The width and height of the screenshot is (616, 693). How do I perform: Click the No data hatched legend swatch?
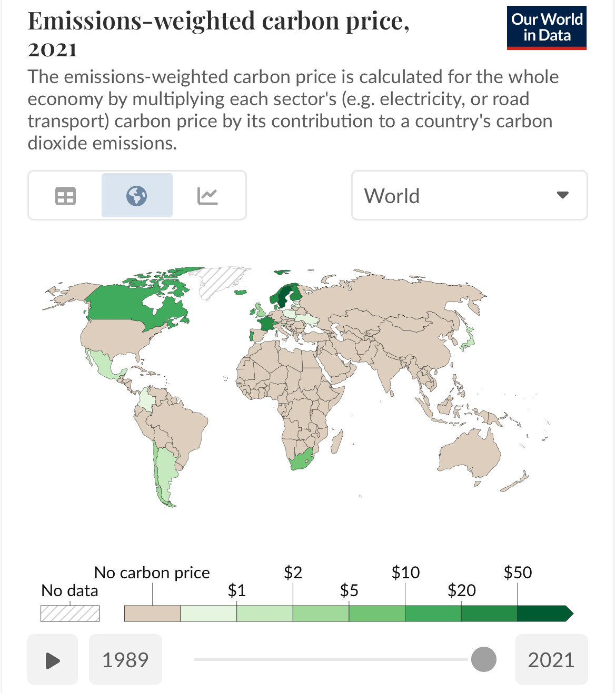pos(70,614)
